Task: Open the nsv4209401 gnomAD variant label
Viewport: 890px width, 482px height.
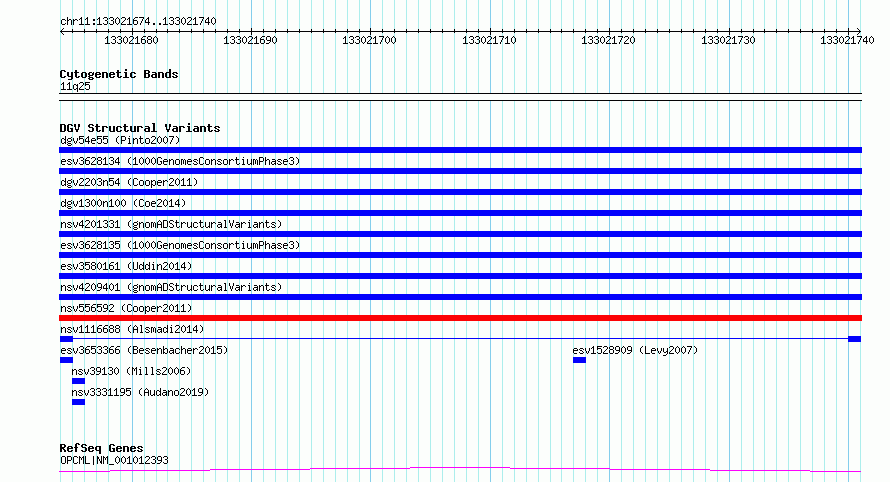Action: click(x=171, y=287)
